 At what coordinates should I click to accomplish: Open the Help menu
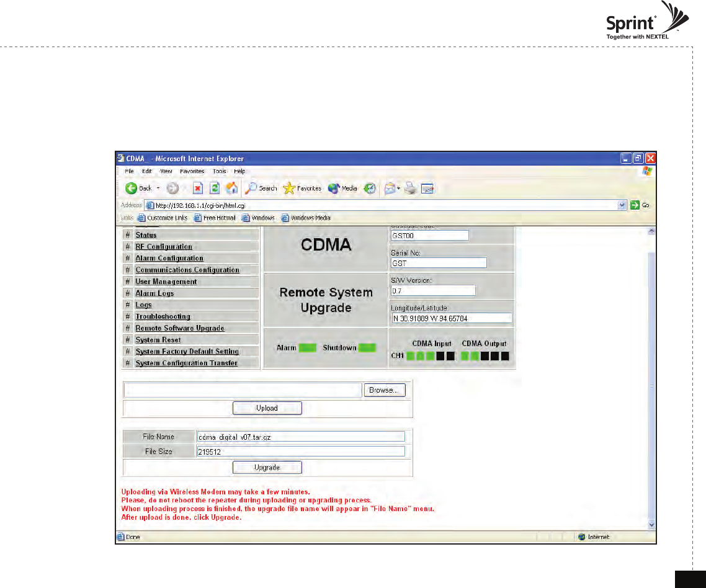pyautogui.click(x=239, y=171)
